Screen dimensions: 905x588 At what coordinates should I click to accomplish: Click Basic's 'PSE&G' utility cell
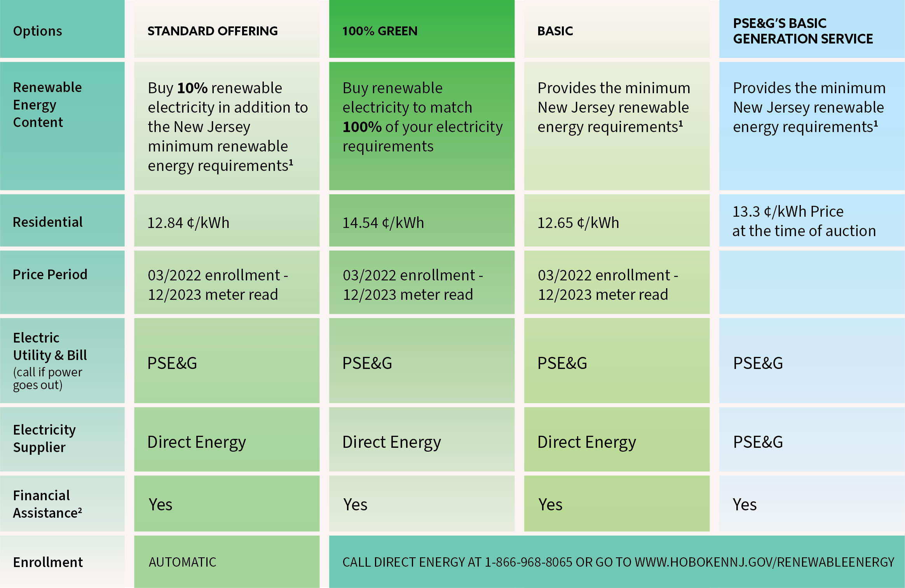click(x=617, y=360)
